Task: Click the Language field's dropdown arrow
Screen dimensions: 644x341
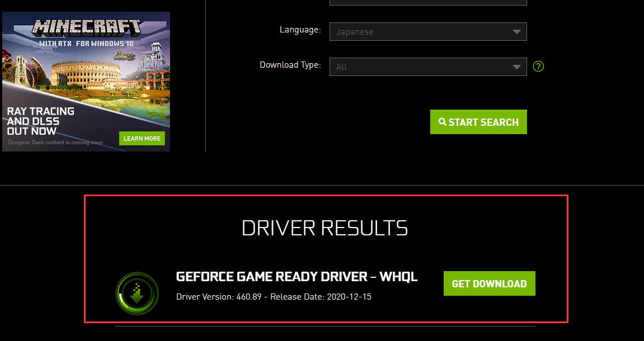Action: (516, 32)
